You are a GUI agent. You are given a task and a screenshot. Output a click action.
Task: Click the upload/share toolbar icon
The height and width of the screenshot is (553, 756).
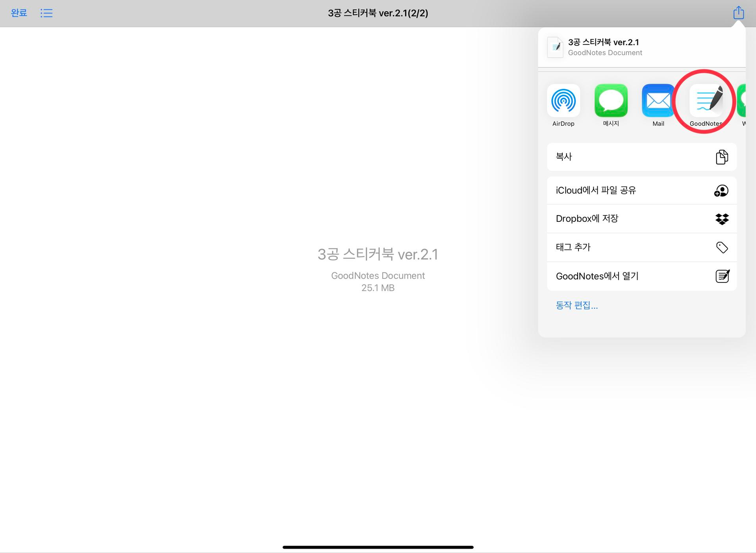pyautogui.click(x=738, y=12)
